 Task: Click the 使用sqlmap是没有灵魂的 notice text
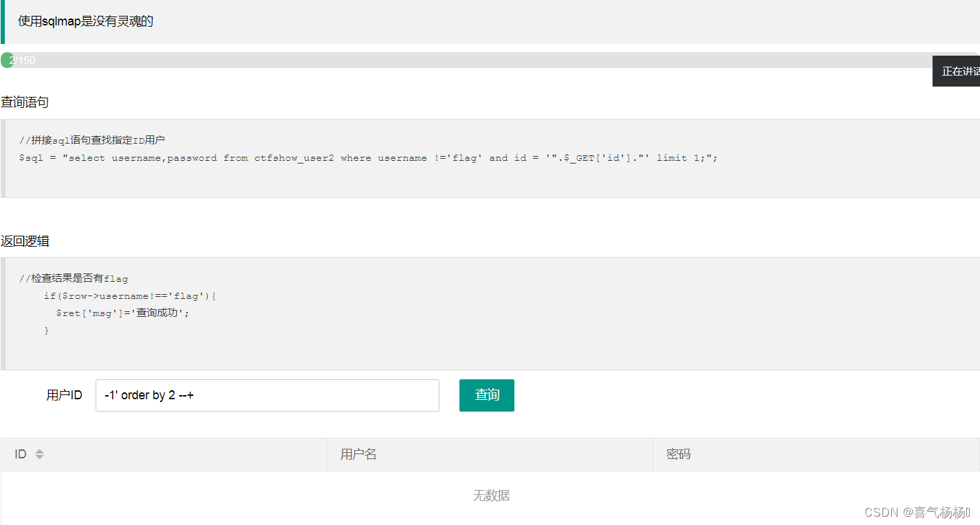[x=85, y=21]
